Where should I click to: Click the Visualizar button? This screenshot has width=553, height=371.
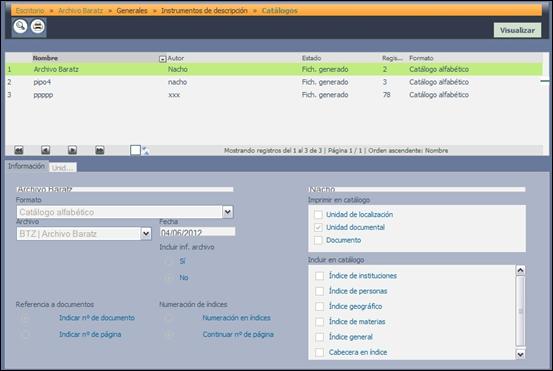point(517,30)
